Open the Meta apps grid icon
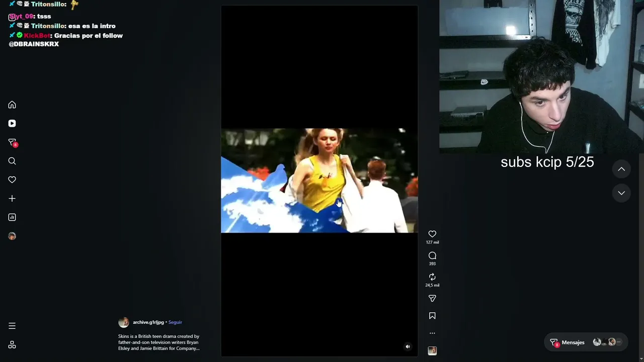Viewport: 644px width, 362px height. [12, 345]
